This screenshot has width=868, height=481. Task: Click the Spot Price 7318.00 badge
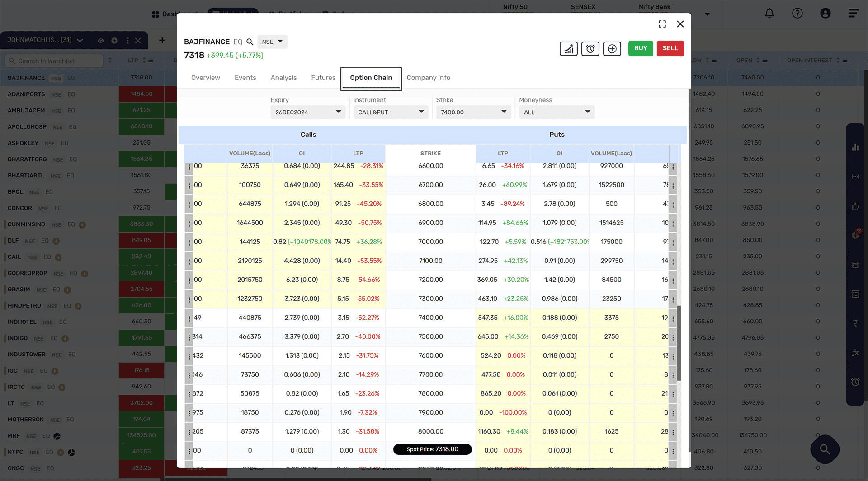[432, 449]
